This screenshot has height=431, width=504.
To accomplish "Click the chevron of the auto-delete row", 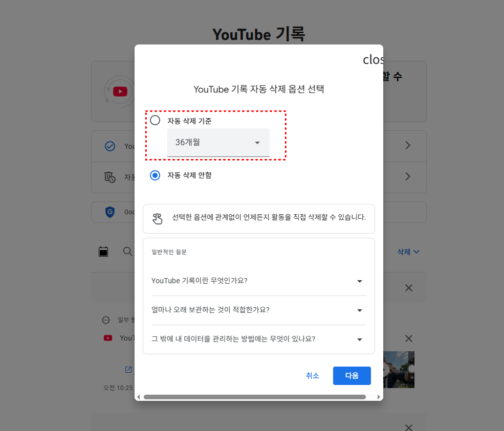I will coord(408,176).
